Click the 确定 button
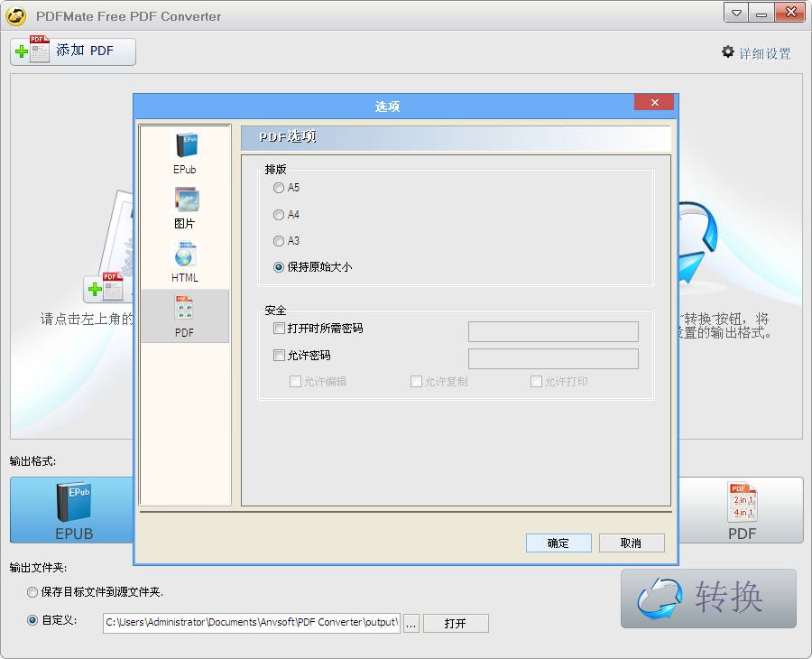Image resolution: width=812 pixels, height=659 pixels. point(558,543)
